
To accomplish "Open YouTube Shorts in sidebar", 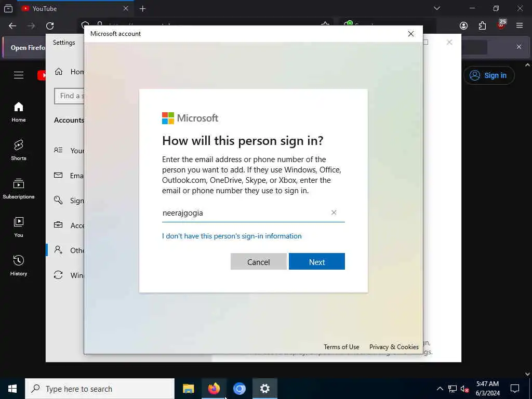I will 19,150.
